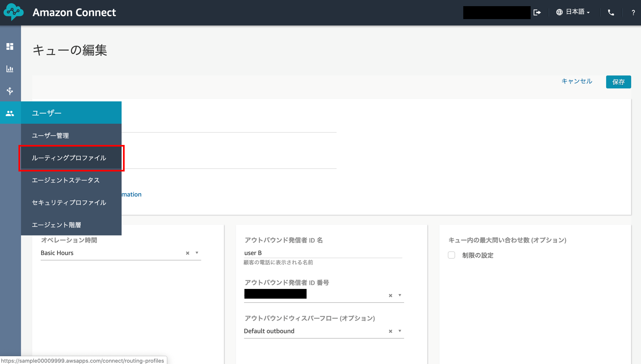Click the outbound caller ID name field 'user B'
Viewport: 641px width, 364px height.
(x=323, y=253)
